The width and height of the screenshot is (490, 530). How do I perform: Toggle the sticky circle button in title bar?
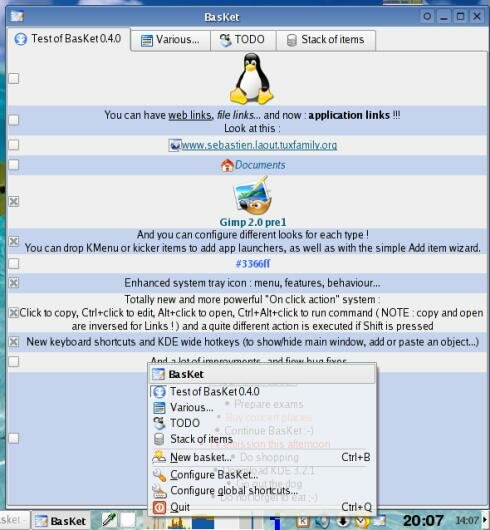(x=427, y=16)
